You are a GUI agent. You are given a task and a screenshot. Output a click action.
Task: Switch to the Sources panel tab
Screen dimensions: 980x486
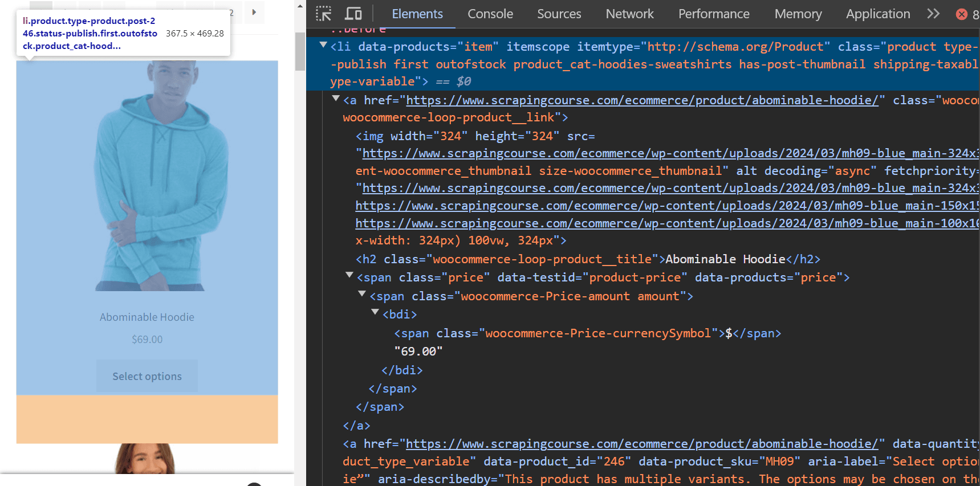coord(559,14)
